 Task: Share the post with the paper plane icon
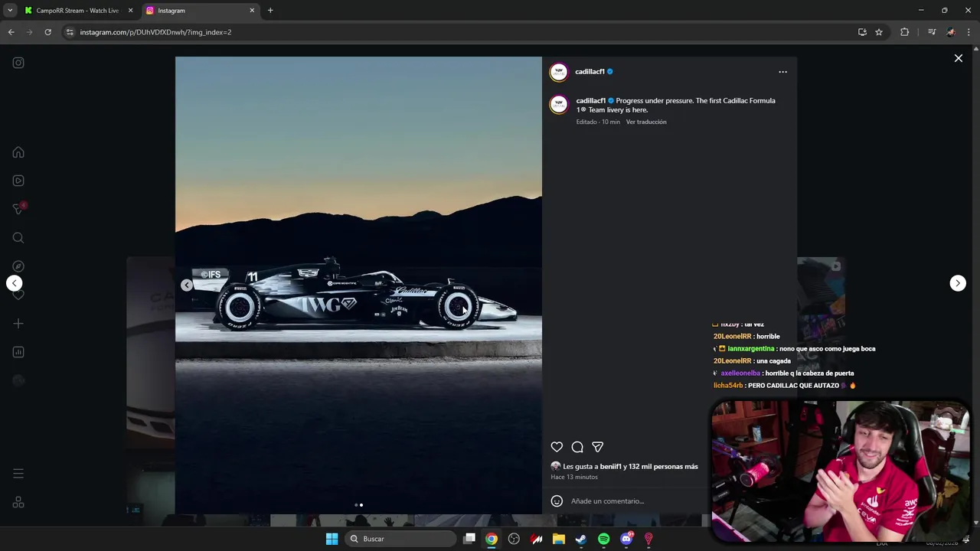click(598, 447)
